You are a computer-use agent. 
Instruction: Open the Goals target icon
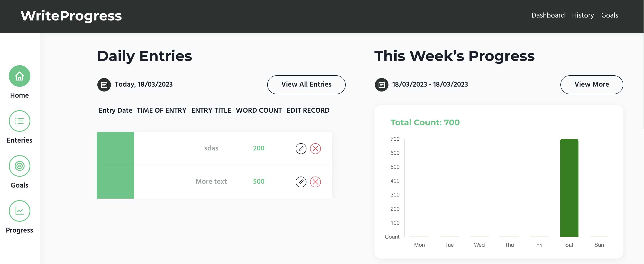coord(20,166)
